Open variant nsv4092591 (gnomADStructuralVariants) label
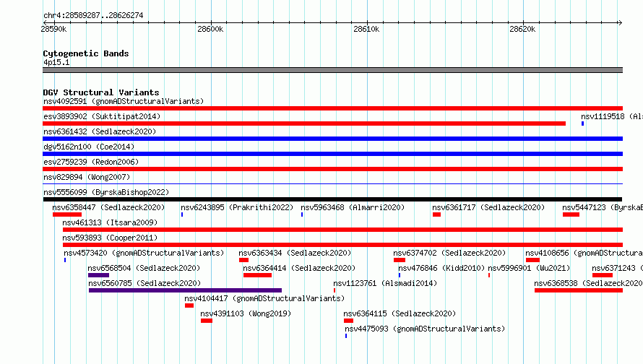 click(124, 101)
